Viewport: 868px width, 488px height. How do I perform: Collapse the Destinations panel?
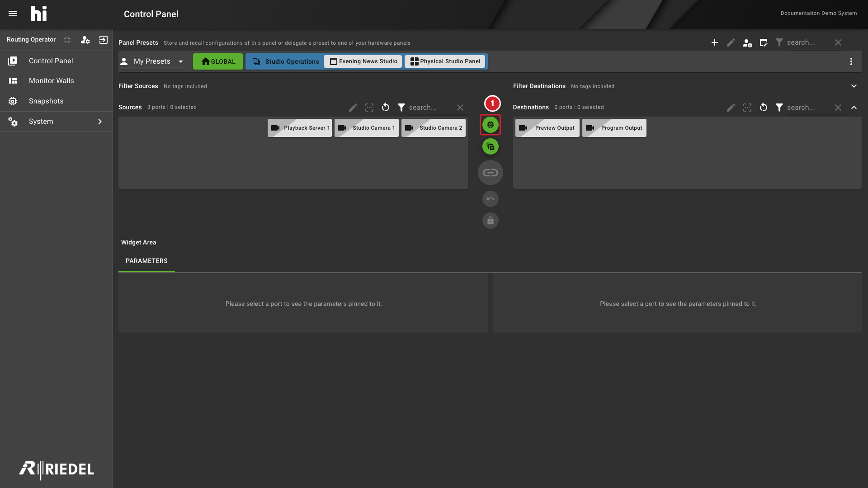pyautogui.click(x=854, y=108)
